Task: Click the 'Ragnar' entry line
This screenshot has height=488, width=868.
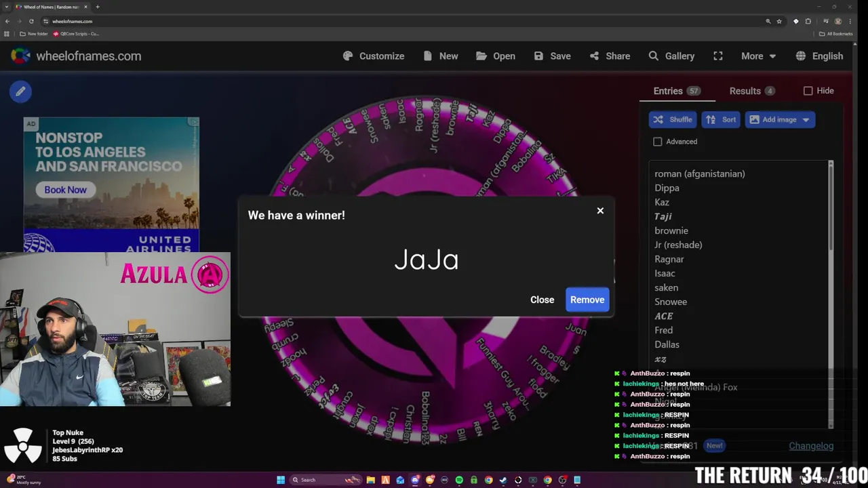Action: click(669, 260)
